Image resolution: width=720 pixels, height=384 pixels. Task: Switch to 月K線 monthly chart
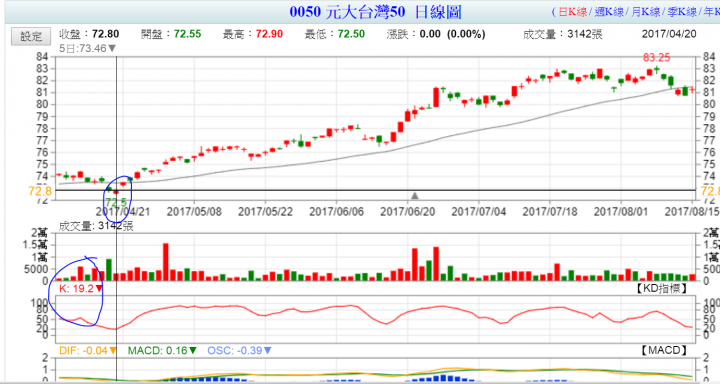pyautogui.click(x=645, y=12)
